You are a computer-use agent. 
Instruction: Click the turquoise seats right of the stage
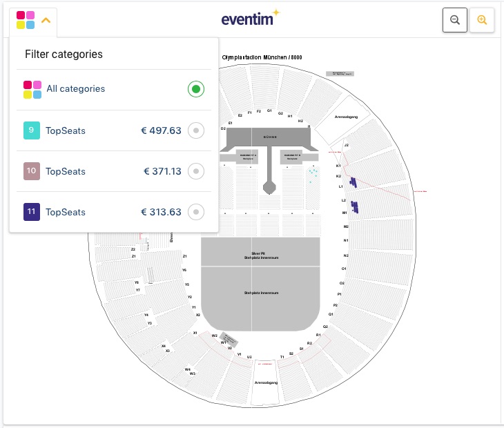pos(313,174)
